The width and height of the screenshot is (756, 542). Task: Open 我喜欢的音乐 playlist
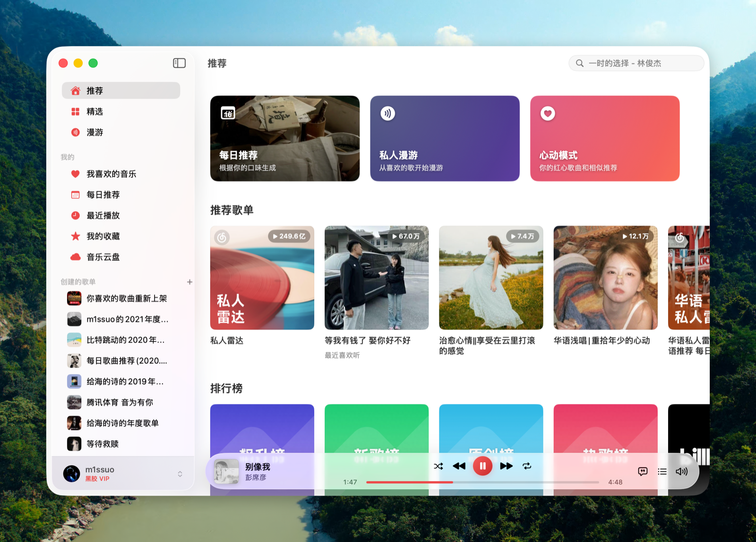click(x=121, y=174)
